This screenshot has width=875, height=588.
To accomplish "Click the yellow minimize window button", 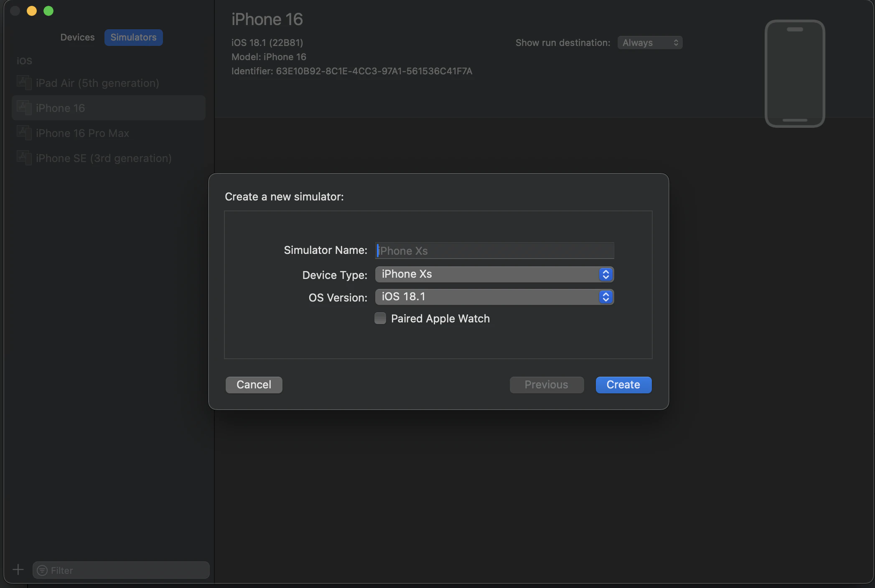I will (x=32, y=11).
